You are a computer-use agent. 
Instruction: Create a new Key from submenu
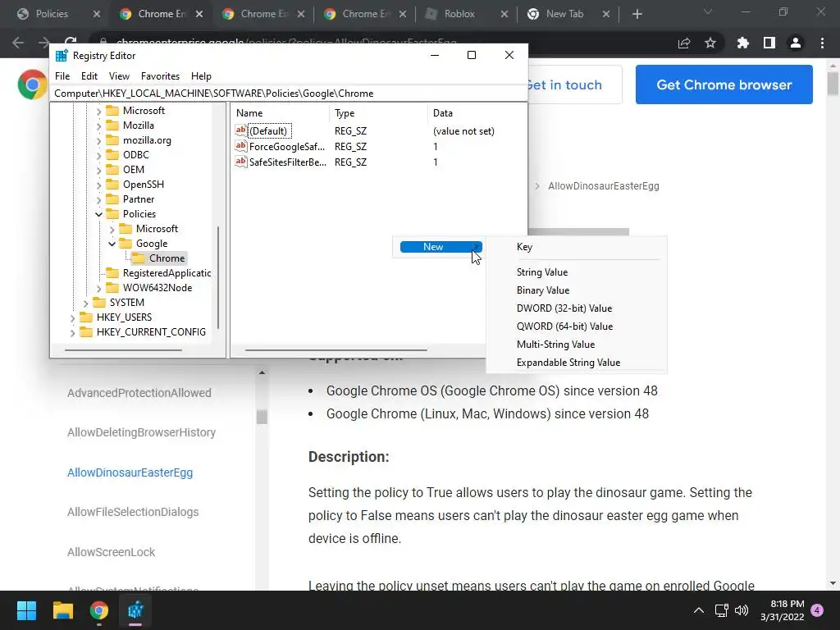pos(524,247)
